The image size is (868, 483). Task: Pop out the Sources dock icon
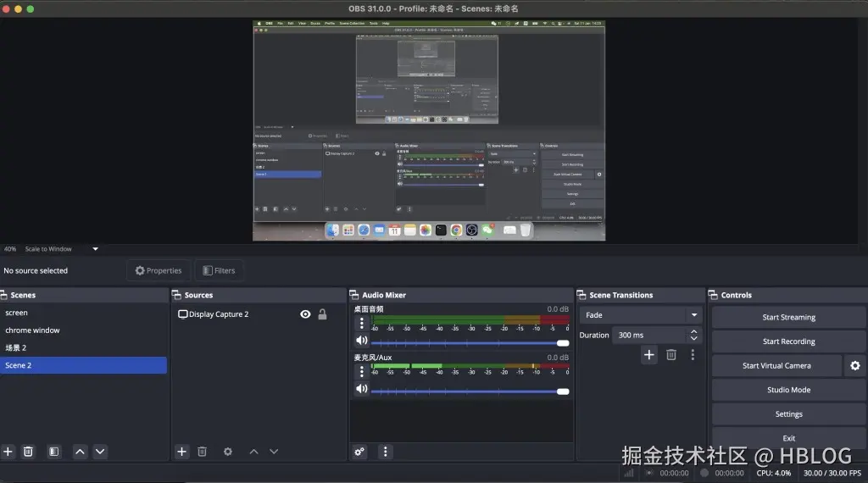coord(176,295)
